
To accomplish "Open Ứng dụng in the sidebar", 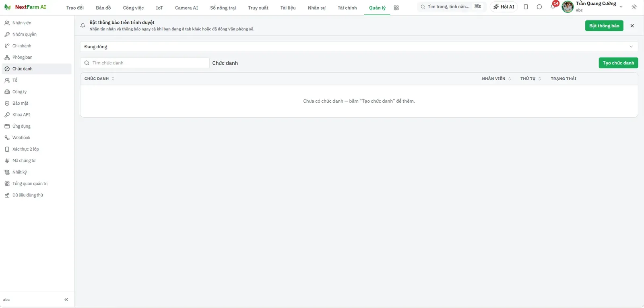I will pos(37,126).
